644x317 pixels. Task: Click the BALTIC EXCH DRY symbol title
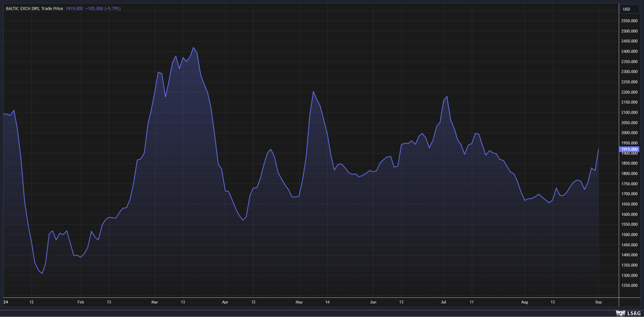click(22, 8)
